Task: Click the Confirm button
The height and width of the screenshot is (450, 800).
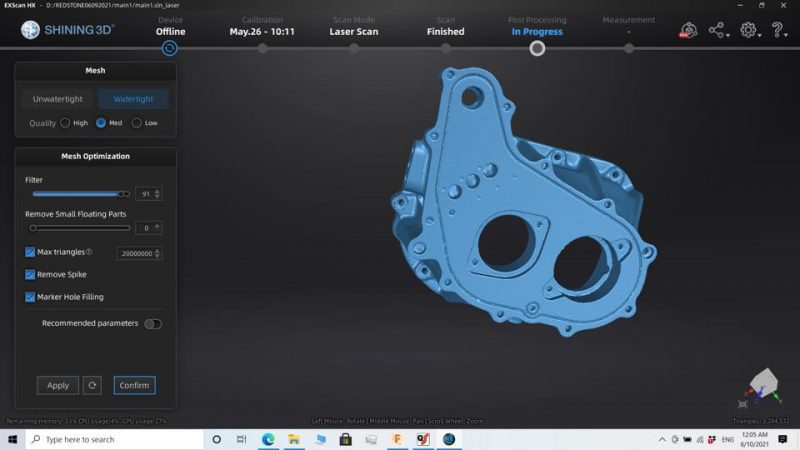Action: [x=134, y=385]
